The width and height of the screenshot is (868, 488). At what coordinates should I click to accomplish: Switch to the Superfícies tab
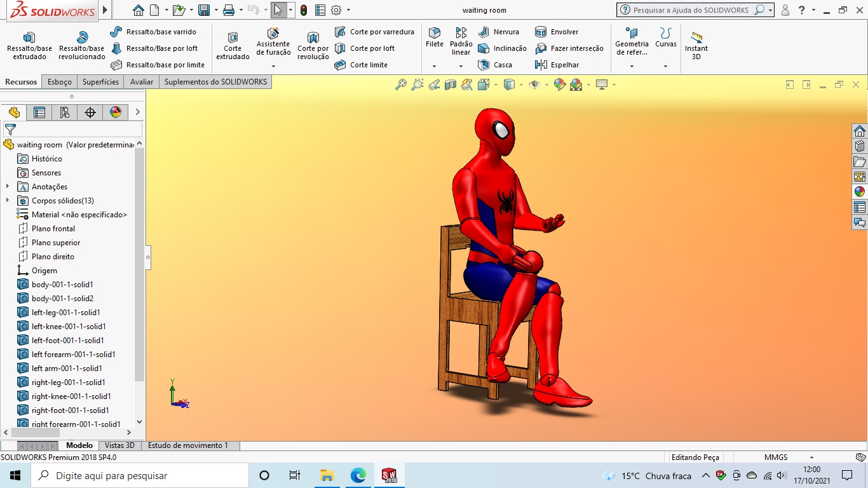(100, 82)
